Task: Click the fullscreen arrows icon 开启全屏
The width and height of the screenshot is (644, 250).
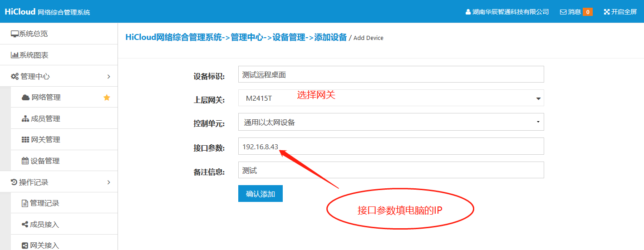Action: (x=607, y=12)
